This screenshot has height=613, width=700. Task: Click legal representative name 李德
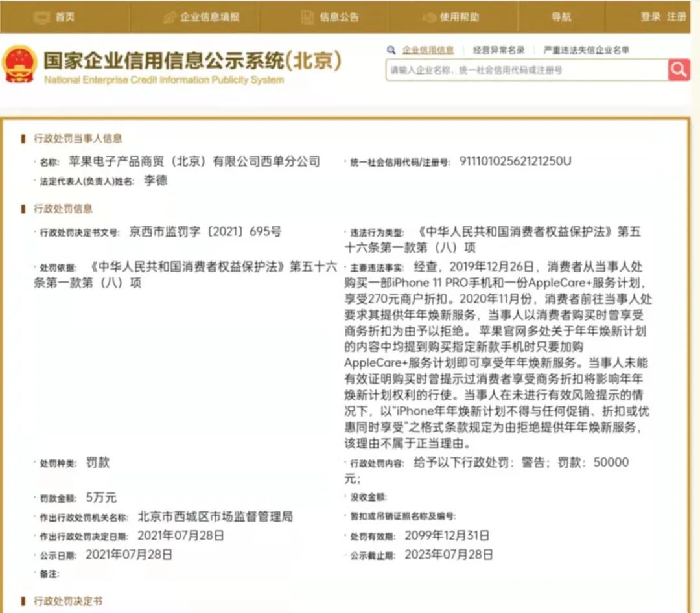[156, 180]
